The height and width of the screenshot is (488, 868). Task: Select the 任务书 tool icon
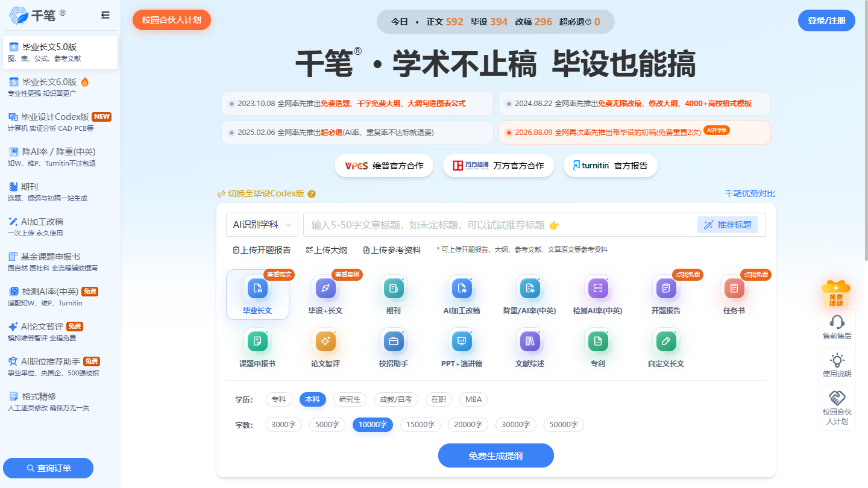(x=734, y=288)
